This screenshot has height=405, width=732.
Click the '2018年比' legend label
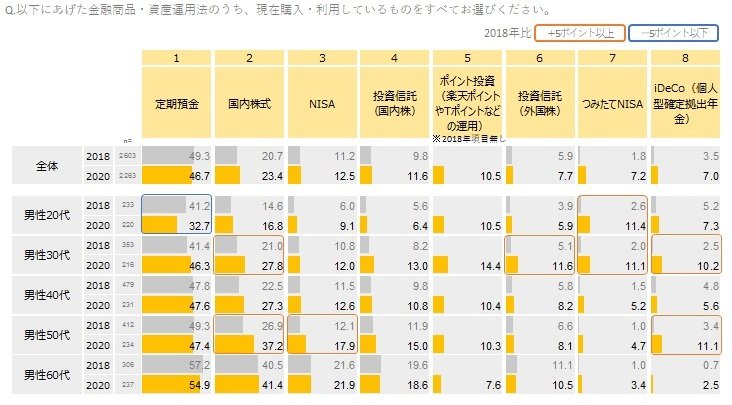[507, 33]
